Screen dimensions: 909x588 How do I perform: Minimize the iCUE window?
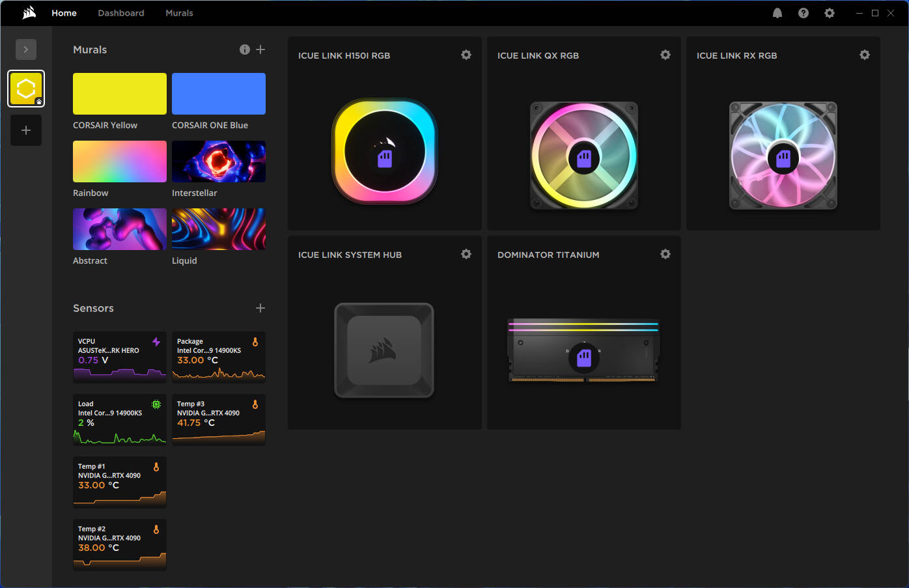(860, 13)
